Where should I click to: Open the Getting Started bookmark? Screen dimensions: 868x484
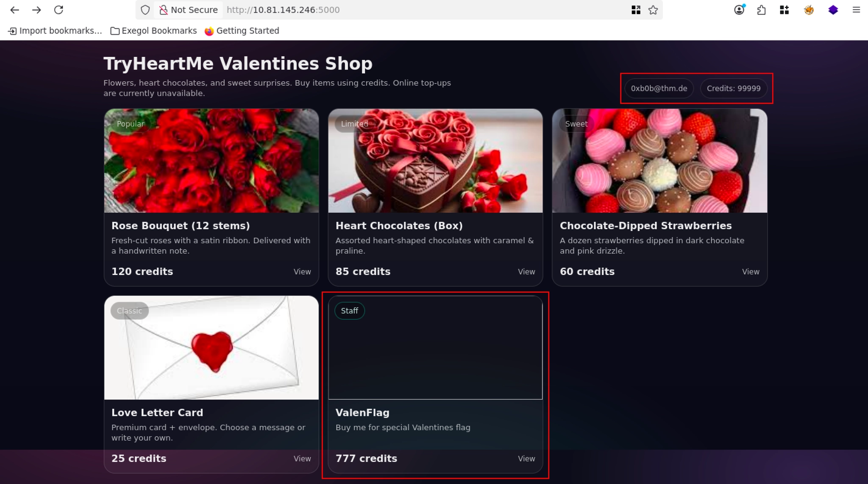pos(242,31)
